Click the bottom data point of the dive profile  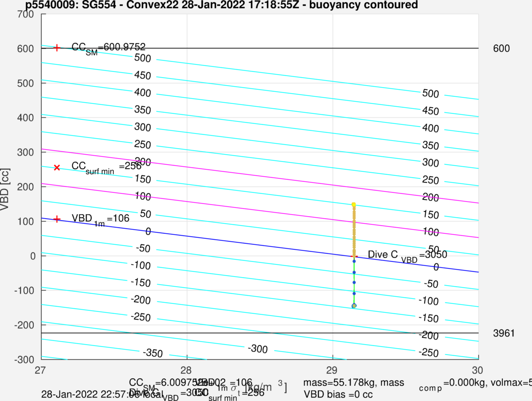(354, 306)
